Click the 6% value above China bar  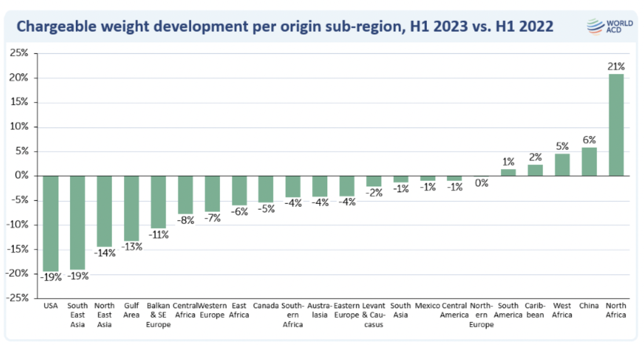(x=590, y=140)
